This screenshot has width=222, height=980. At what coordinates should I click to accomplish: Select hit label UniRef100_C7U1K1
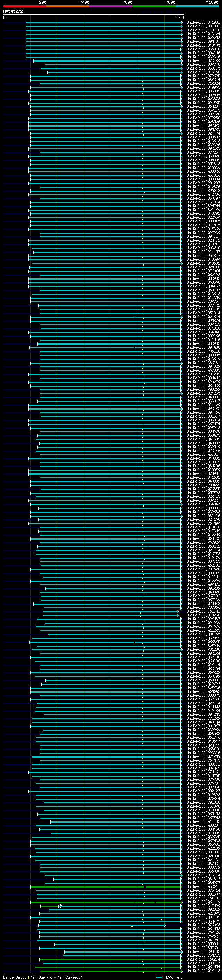tap(203, 772)
